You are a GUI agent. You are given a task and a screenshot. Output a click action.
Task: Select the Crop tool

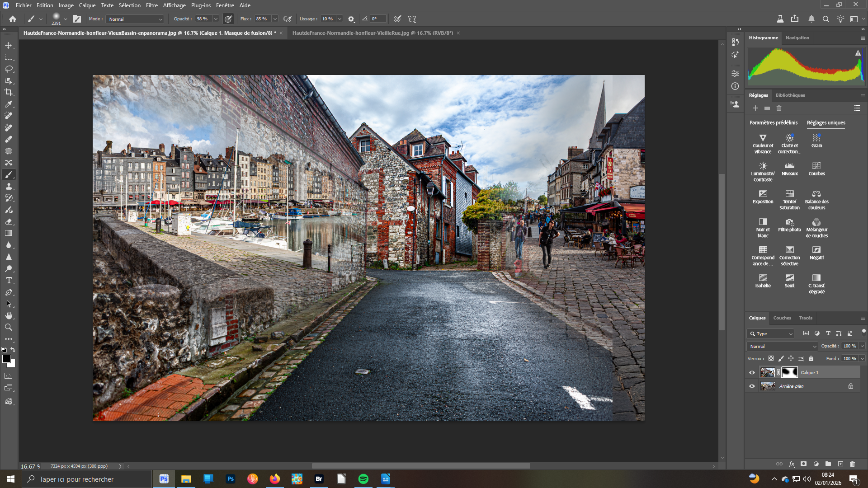[9, 92]
